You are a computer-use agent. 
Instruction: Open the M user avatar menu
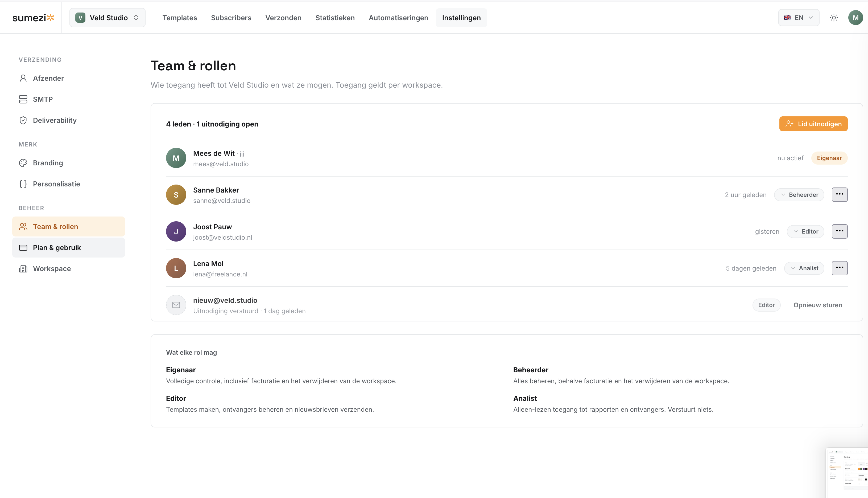855,18
